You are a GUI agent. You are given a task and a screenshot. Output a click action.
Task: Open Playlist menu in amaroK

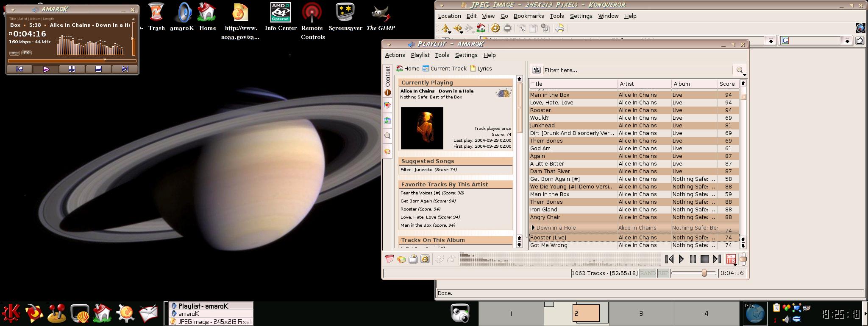pos(420,55)
